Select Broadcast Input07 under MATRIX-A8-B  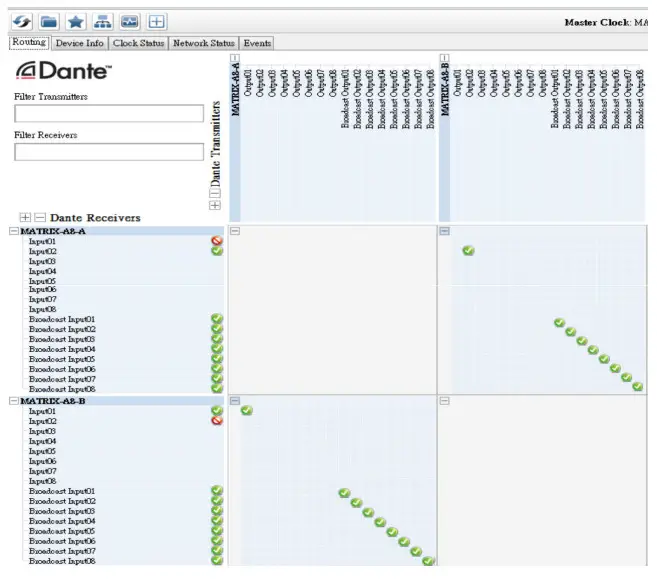[x=62, y=551]
